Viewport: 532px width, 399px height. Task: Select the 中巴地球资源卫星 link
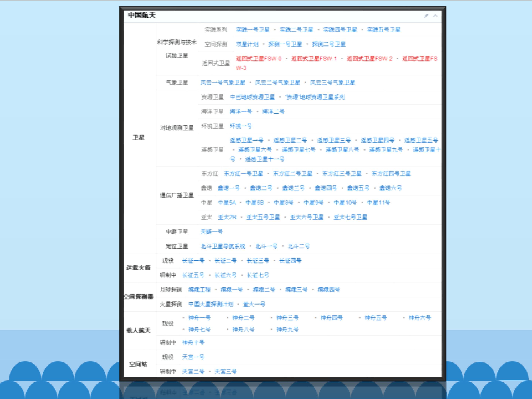coord(252,97)
